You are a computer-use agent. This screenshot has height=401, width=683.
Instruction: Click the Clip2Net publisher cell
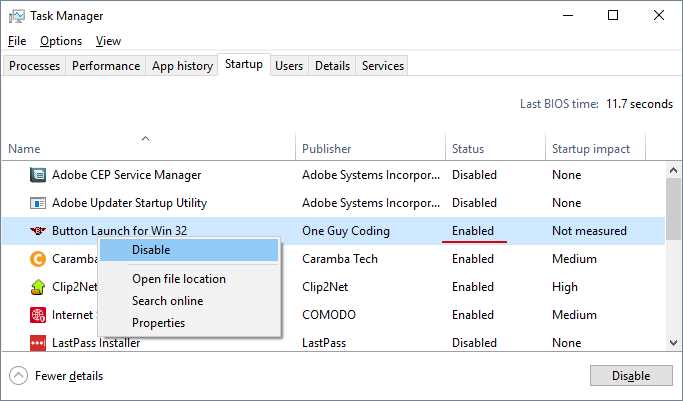[x=325, y=287]
